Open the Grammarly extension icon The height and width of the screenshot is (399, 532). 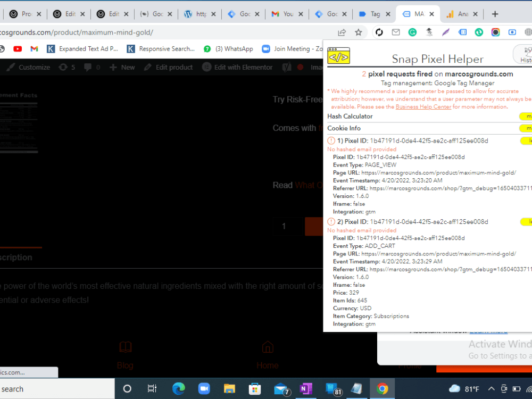[x=412, y=32]
